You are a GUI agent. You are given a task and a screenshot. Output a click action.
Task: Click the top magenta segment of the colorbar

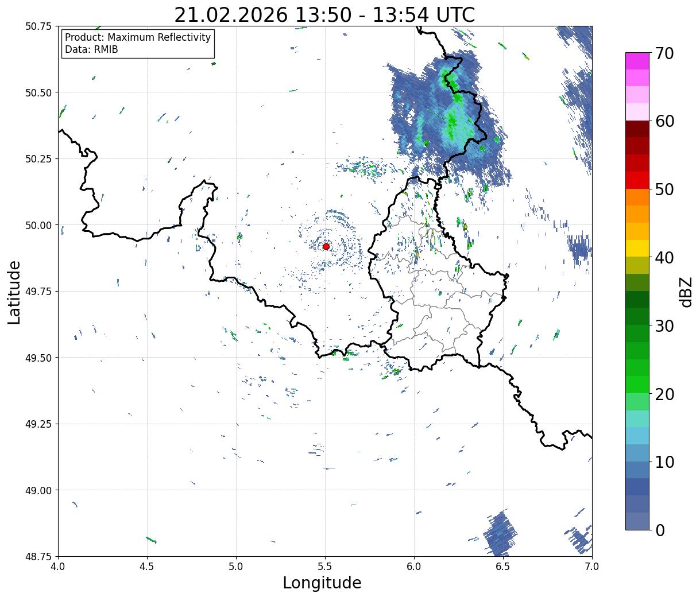point(637,61)
